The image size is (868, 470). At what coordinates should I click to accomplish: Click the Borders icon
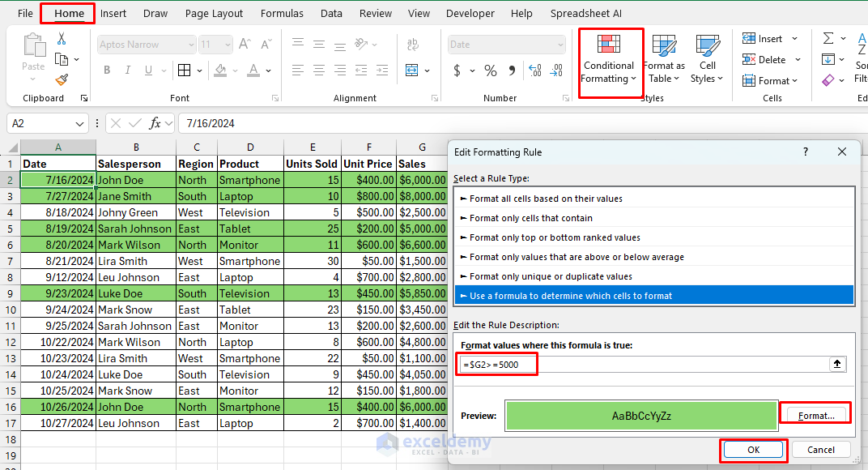tap(185, 70)
